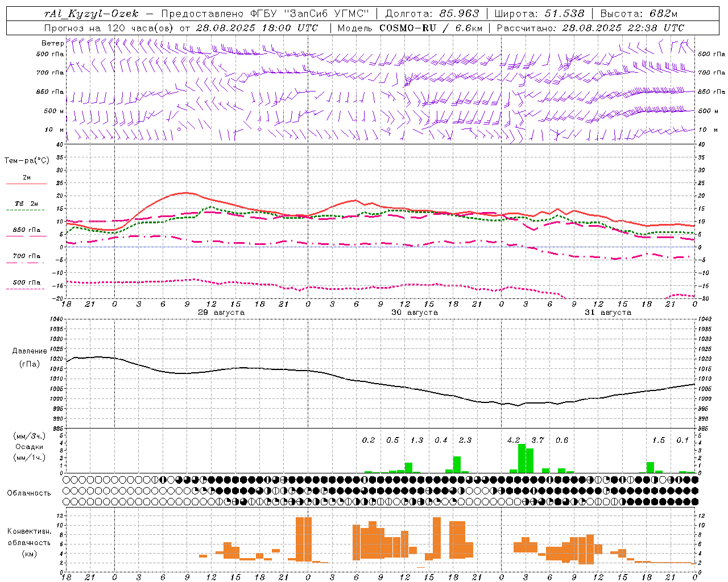Click the 31 августа date label
Screen dimensions: 728x582
tap(608, 313)
